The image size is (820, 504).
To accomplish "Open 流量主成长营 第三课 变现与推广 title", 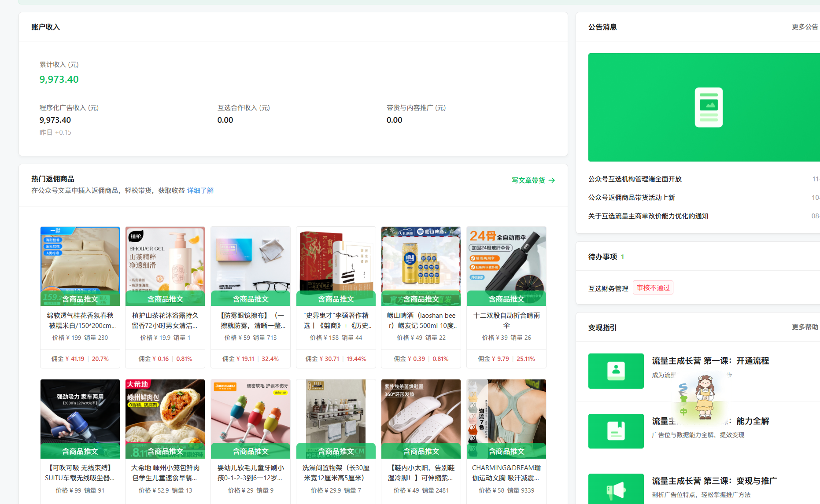I will tap(714, 481).
